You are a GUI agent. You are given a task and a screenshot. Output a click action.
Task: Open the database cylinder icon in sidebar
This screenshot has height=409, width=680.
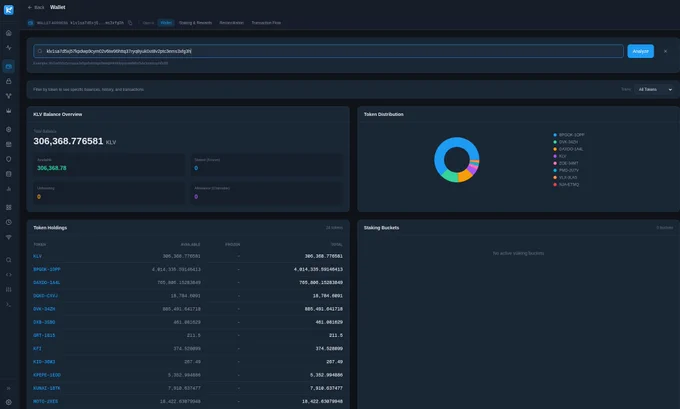(9, 174)
